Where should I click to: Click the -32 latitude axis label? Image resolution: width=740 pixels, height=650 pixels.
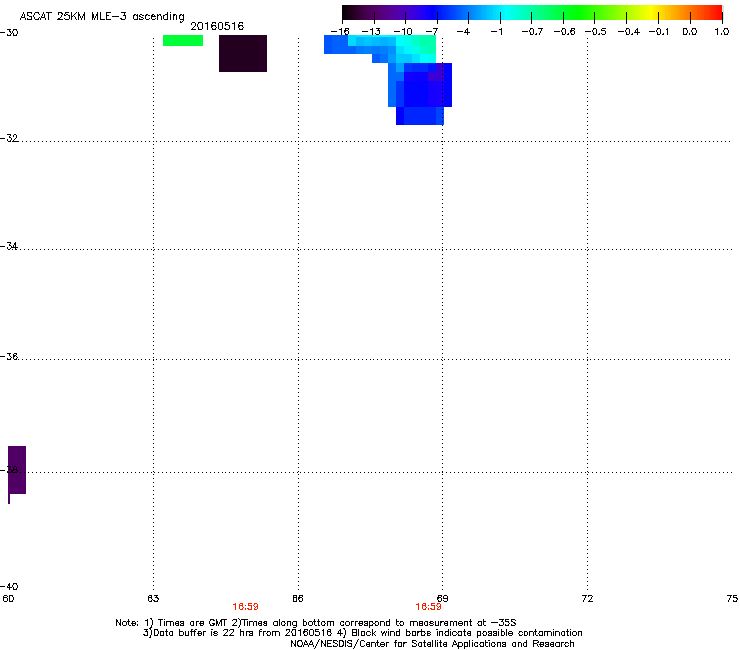[x=8, y=138]
